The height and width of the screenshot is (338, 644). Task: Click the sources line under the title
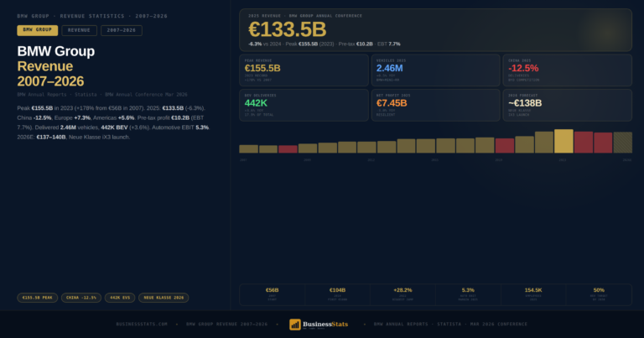(x=102, y=95)
